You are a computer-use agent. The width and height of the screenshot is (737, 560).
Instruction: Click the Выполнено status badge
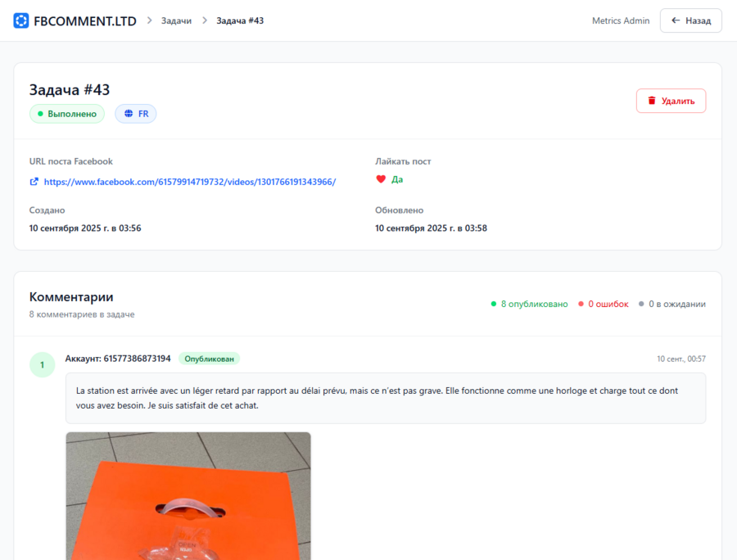[67, 114]
